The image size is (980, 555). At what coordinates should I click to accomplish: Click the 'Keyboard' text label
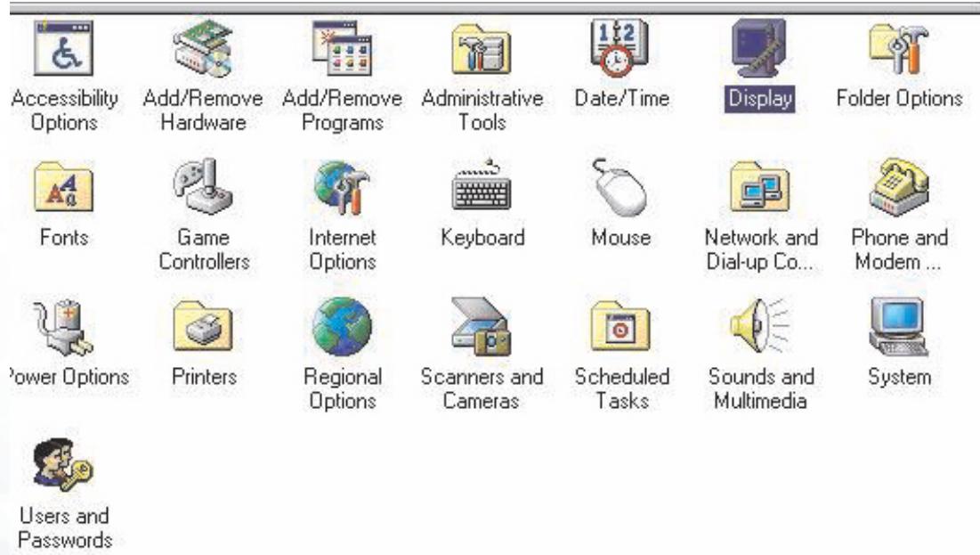(x=482, y=238)
